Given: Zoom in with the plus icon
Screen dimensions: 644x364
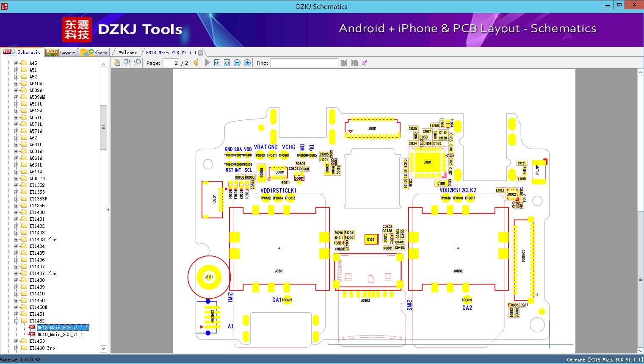Looking at the screenshot, I should coord(247,63).
